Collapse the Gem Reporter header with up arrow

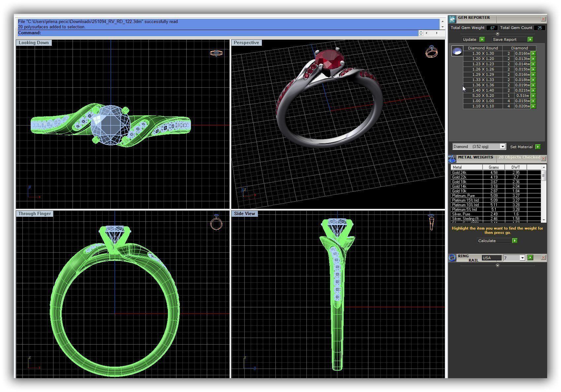pos(497,34)
